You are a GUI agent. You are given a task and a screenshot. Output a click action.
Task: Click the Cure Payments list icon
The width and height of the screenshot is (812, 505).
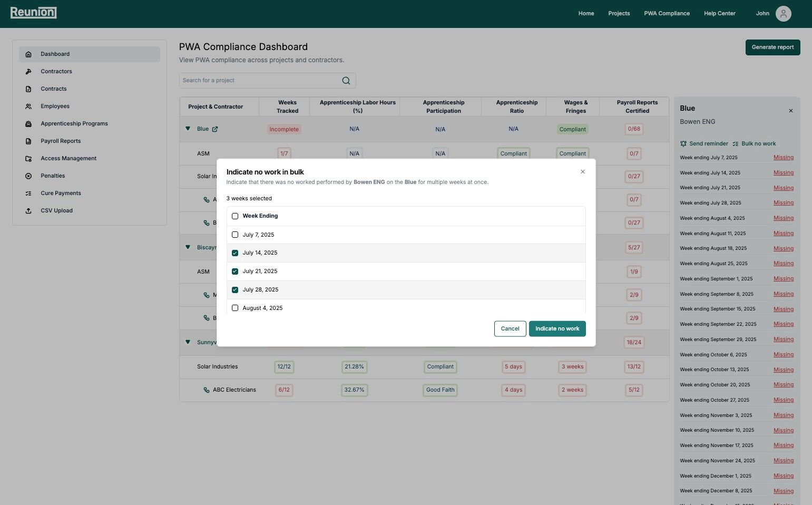(x=28, y=193)
